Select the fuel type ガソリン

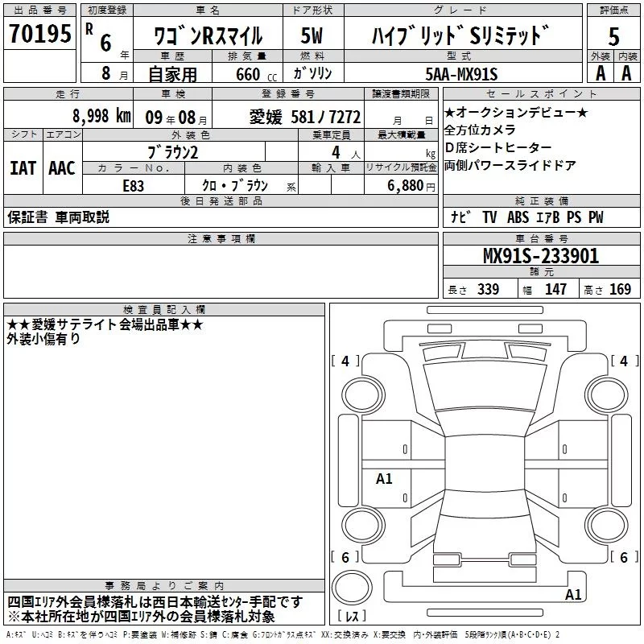(312, 73)
